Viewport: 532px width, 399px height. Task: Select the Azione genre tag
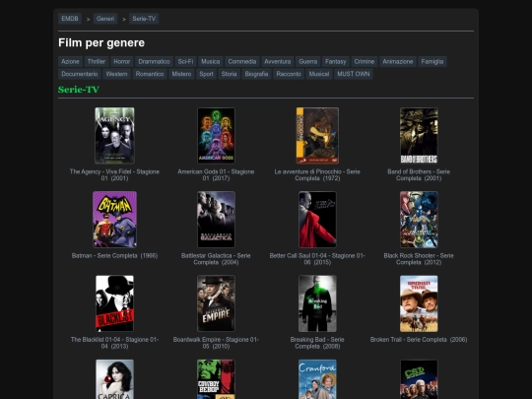pyautogui.click(x=70, y=62)
